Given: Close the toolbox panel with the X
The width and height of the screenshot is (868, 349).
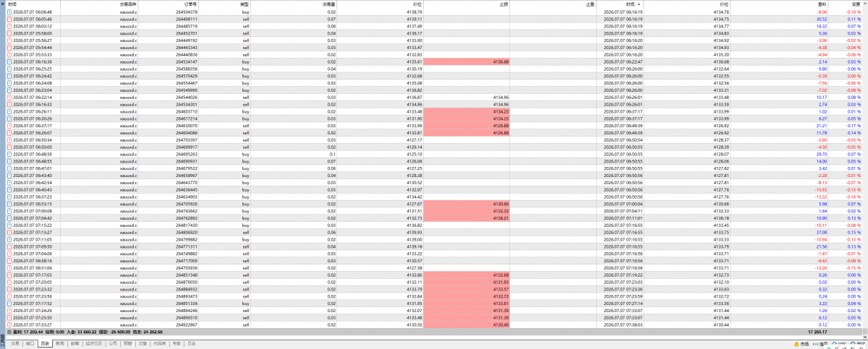Looking at the screenshot, I should pyautogui.click(x=2, y=4).
